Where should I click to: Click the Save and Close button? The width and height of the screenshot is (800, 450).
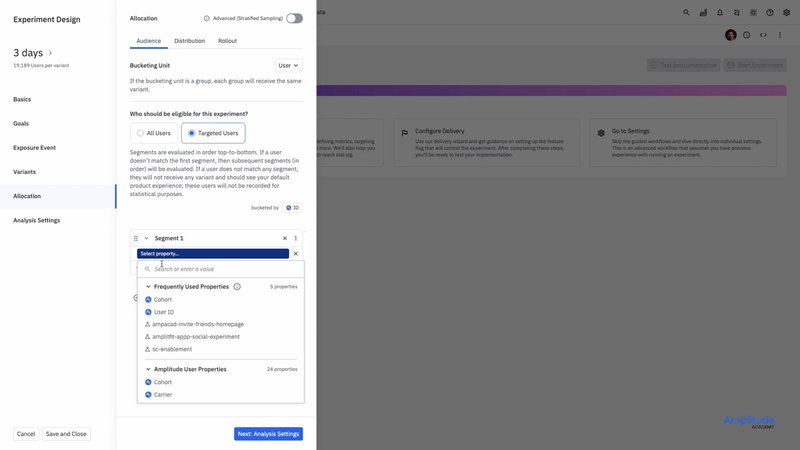click(x=66, y=434)
